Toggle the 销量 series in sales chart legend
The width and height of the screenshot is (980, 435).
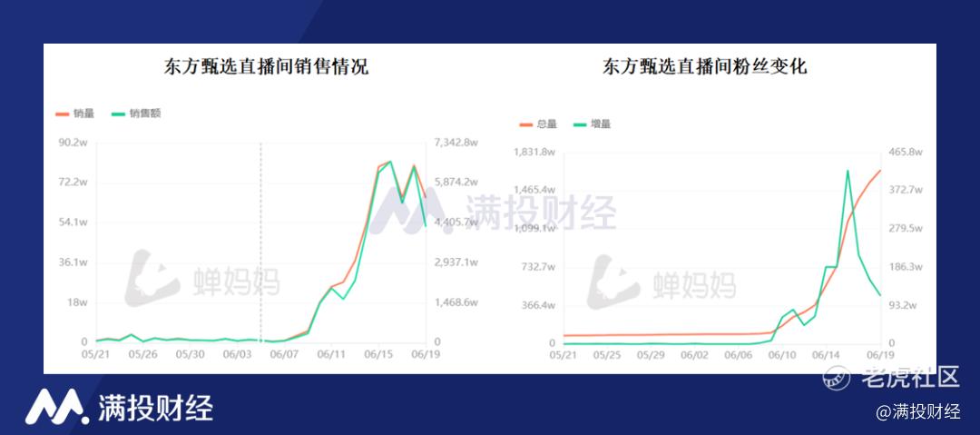click(74, 114)
